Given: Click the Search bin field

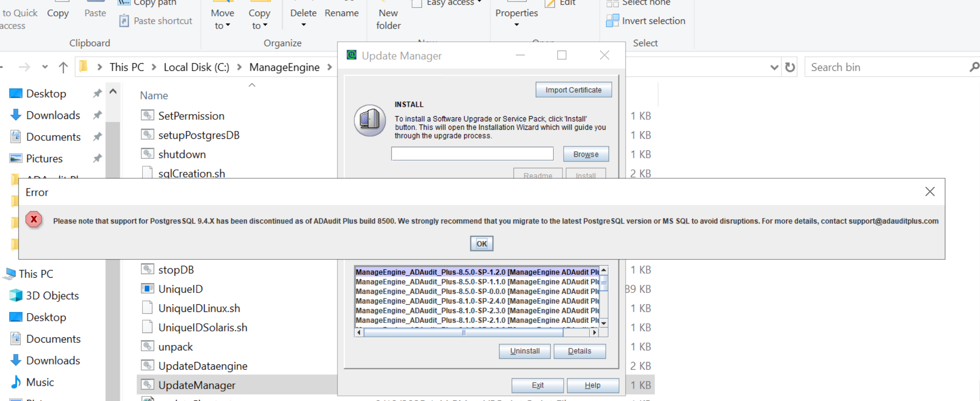Looking at the screenshot, I should pos(887,67).
